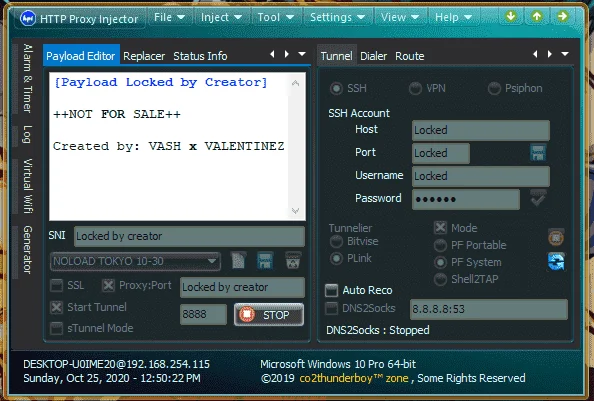Click the SSH Password field
The height and width of the screenshot is (401, 594).
click(466, 199)
